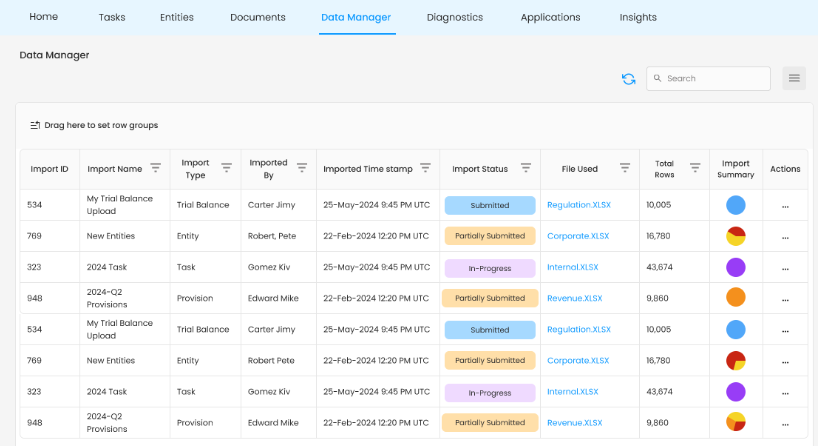Go to the Home tab
This screenshot has width=818, height=446.
tap(43, 17)
